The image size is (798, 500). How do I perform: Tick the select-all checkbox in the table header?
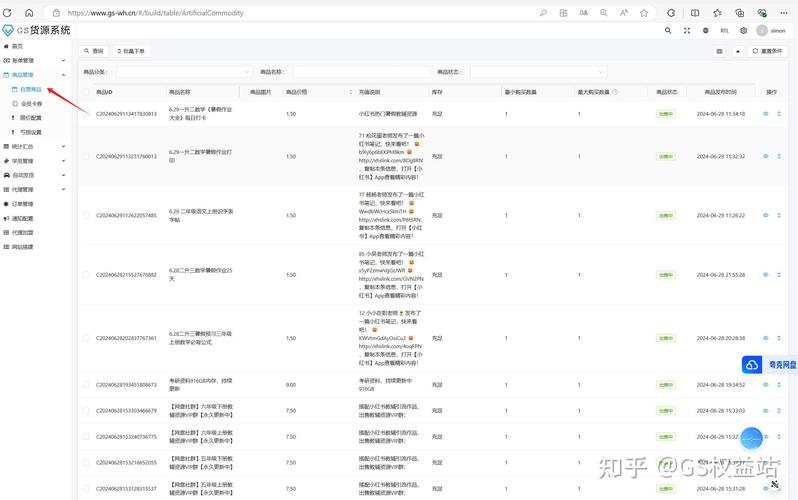(x=86, y=92)
